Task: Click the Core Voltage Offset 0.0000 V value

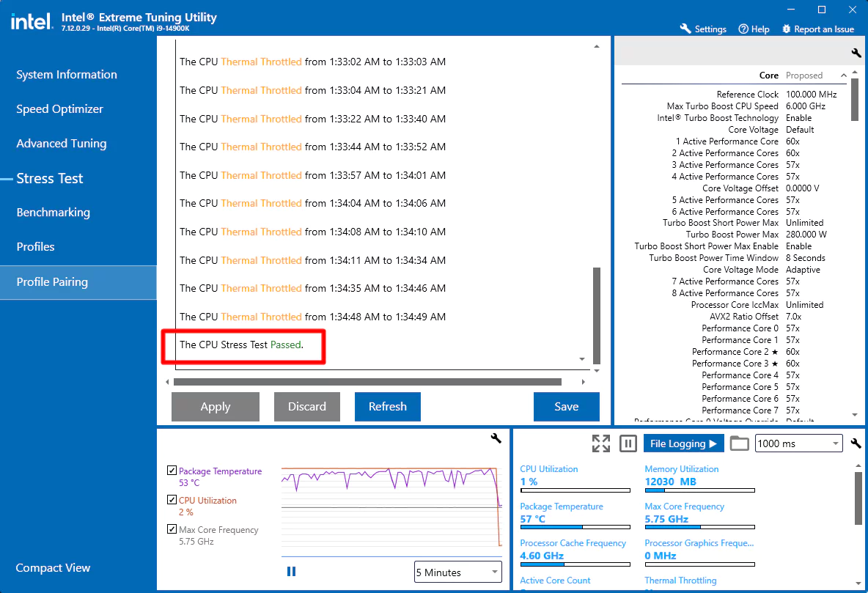Action: point(802,188)
